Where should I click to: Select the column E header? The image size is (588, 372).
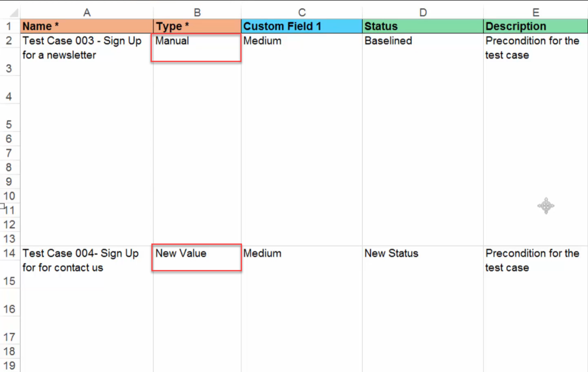click(535, 12)
